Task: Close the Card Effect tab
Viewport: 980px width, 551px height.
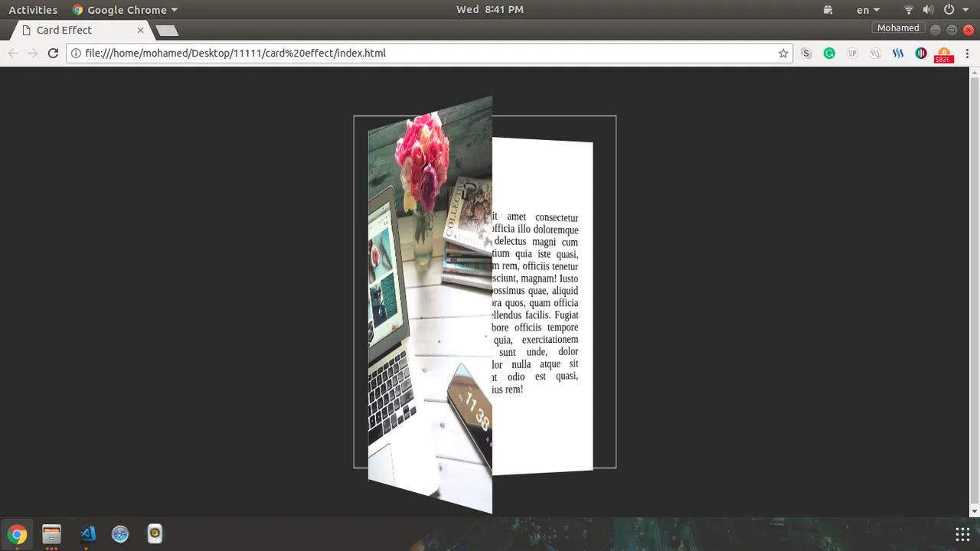Action: (140, 30)
